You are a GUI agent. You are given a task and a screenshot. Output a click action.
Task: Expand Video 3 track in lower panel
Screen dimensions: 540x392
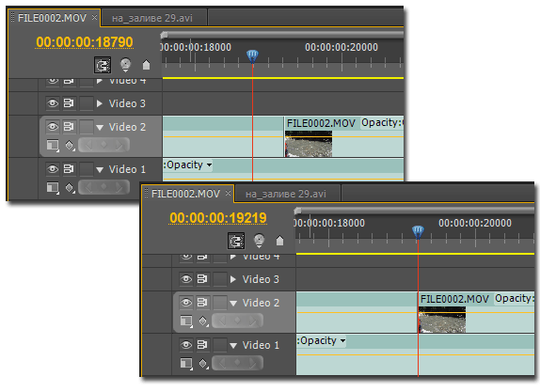tap(233, 279)
